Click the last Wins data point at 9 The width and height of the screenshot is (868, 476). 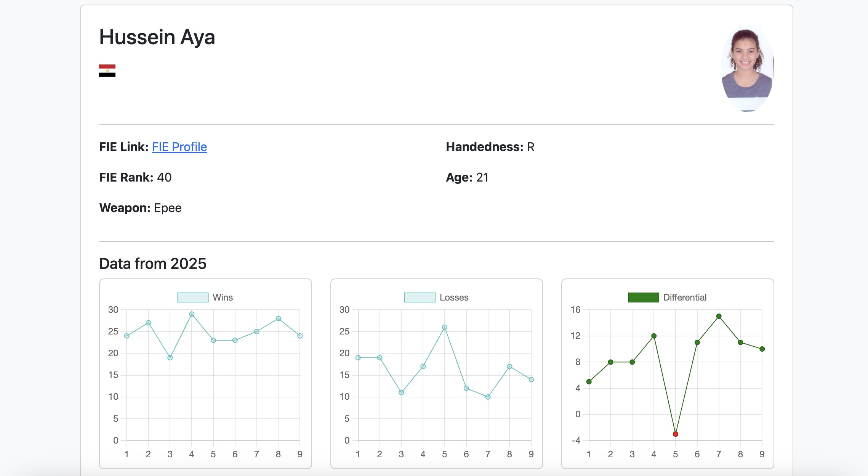[300, 336]
